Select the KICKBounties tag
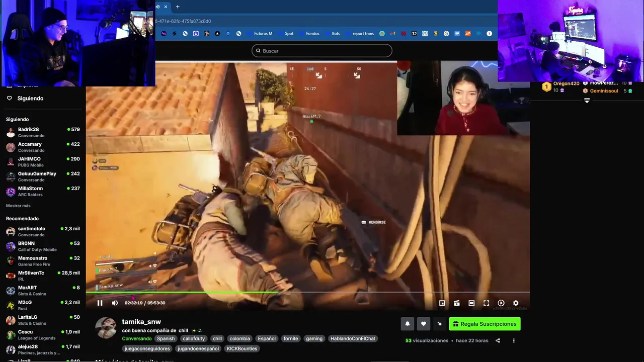This screenshot has width=644, height=362. [x=242, y=348]
